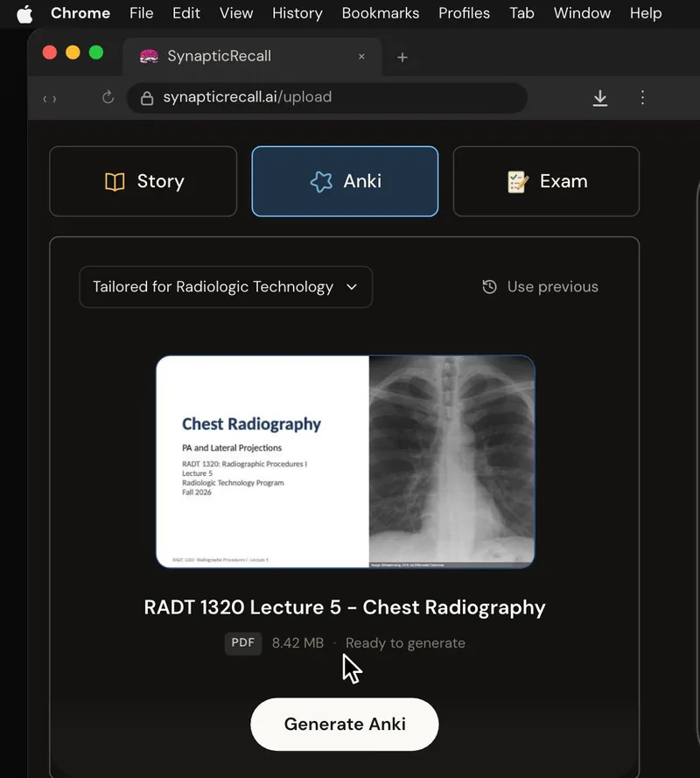Viewport: 700px width, 778px height.
Task: Switch to Story mode
Action: (143, 181)
